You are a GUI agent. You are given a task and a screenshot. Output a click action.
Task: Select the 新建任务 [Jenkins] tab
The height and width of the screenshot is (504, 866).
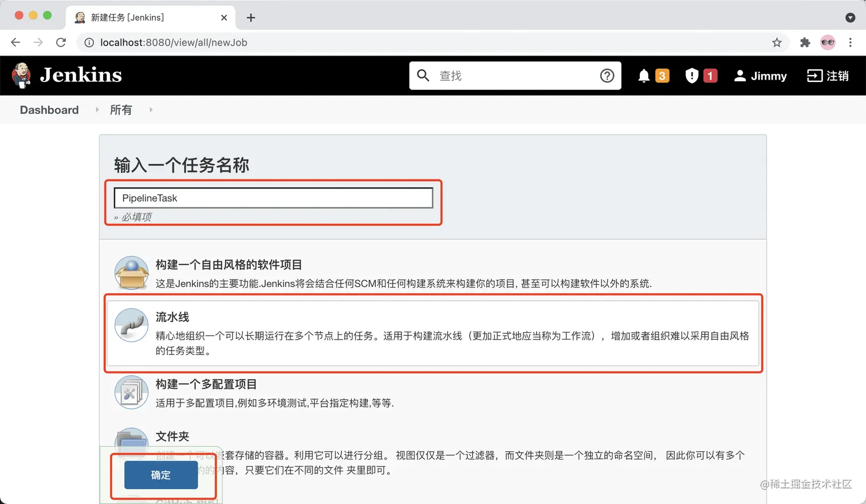(x=150, y=18)
